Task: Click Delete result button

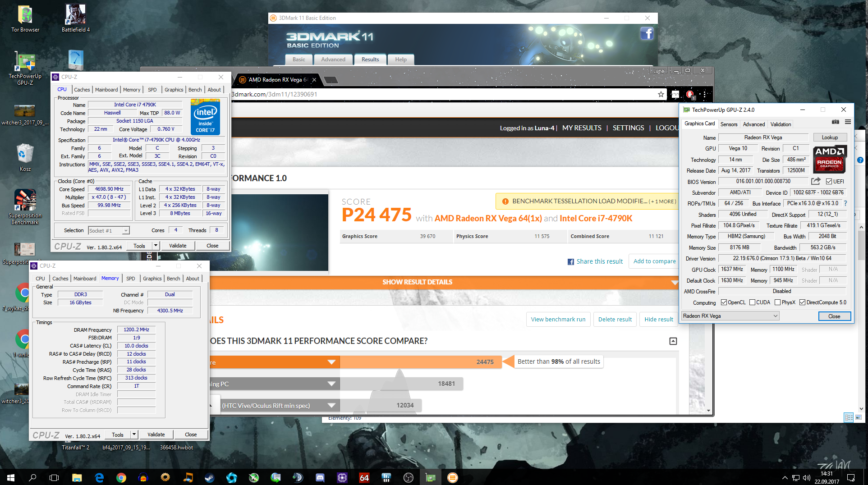Action: pos(615,319)
